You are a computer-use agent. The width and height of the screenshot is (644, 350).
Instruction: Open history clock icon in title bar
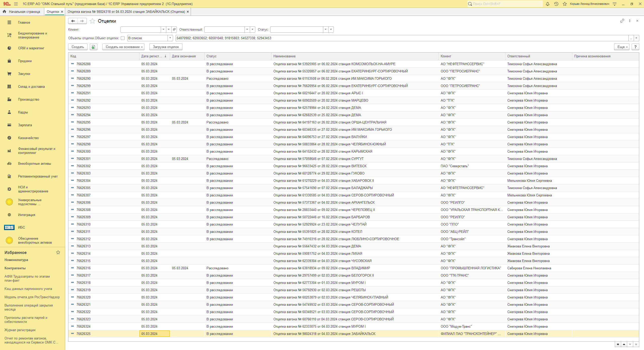[x=556, y=4]
